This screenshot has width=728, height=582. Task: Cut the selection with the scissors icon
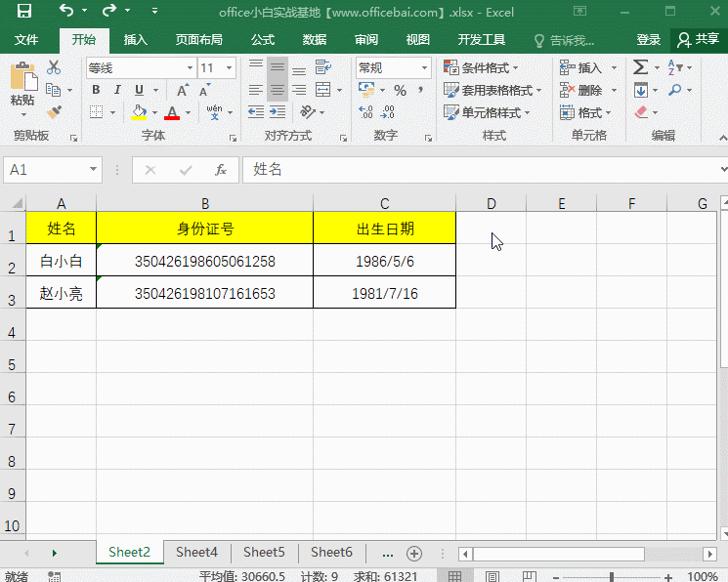[54, 67]
